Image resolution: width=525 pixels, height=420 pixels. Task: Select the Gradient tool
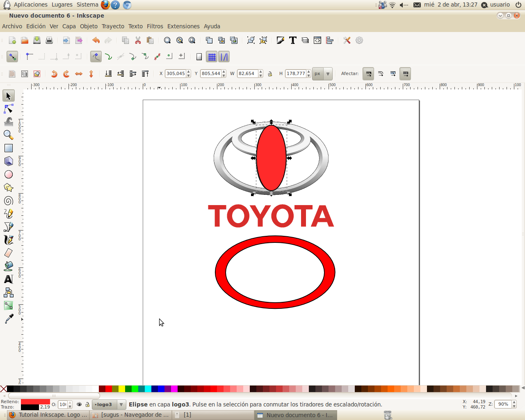coord(8,306)
